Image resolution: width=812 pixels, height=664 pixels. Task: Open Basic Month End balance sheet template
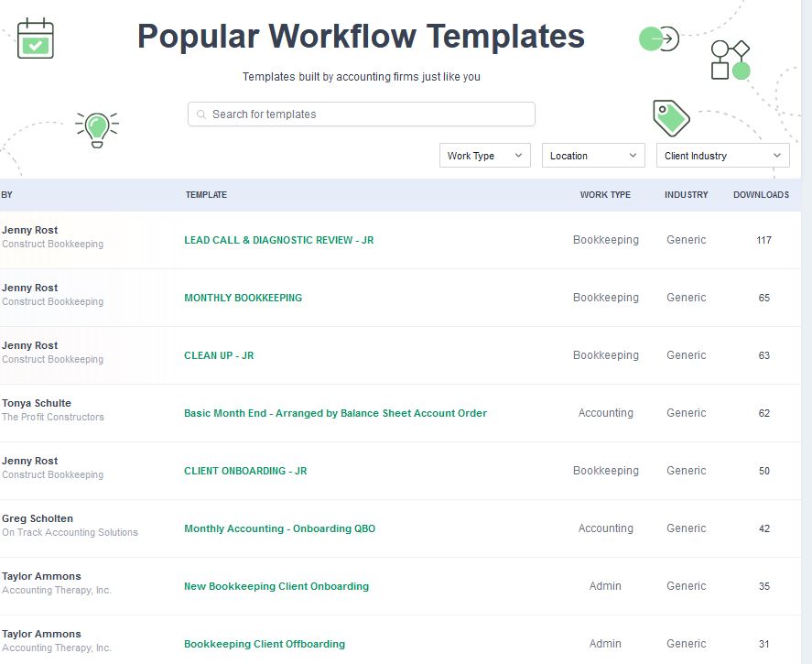pos(335,413)
